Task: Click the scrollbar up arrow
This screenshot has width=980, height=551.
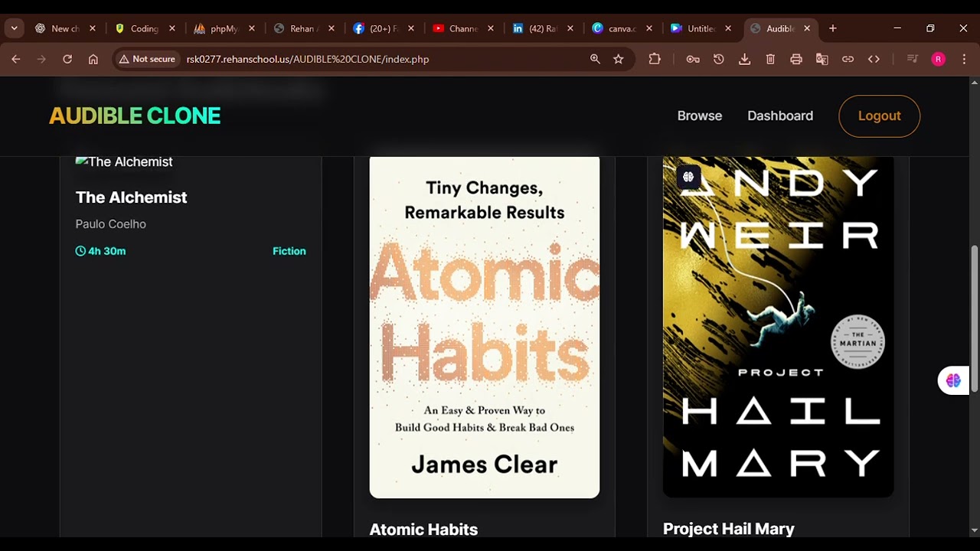Action: [974, 83]
